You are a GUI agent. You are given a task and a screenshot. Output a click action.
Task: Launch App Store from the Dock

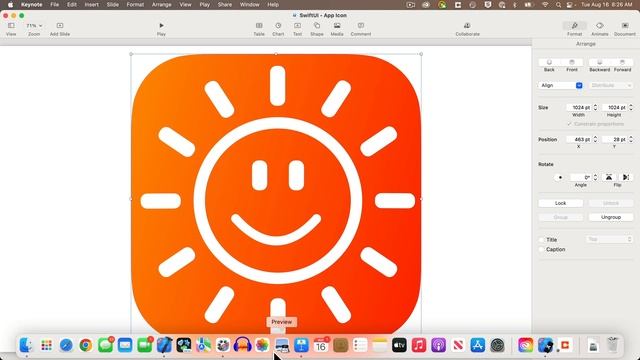tap(478, 345)
